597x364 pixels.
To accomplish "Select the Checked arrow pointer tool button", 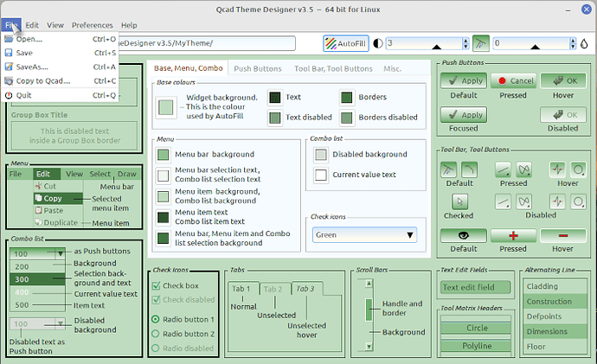I will [459, 201].
